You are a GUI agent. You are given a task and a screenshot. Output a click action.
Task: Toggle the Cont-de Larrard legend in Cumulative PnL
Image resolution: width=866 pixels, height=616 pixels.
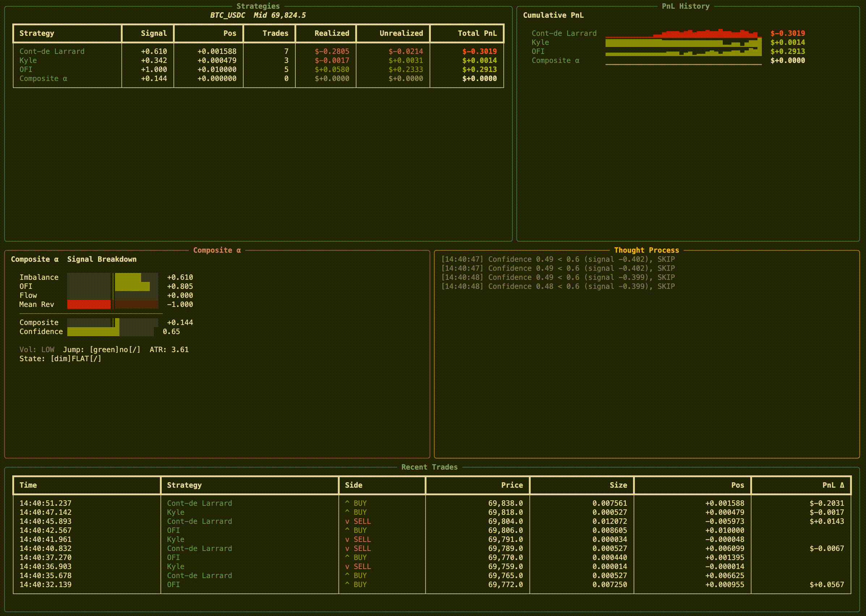tap(564, 33)
